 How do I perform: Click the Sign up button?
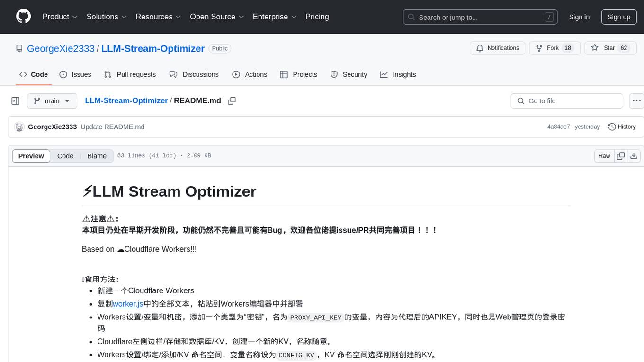pos(619,17)
